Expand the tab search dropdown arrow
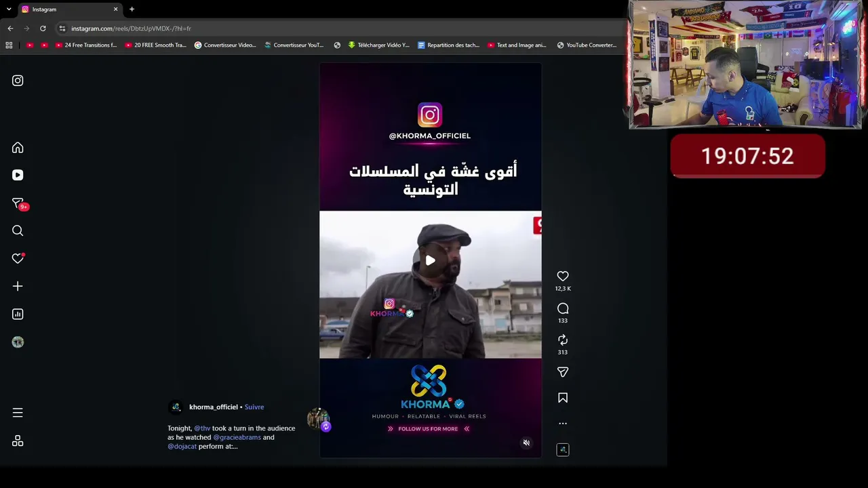This screenshot has width=868, height=488. (x=9, y=9)
